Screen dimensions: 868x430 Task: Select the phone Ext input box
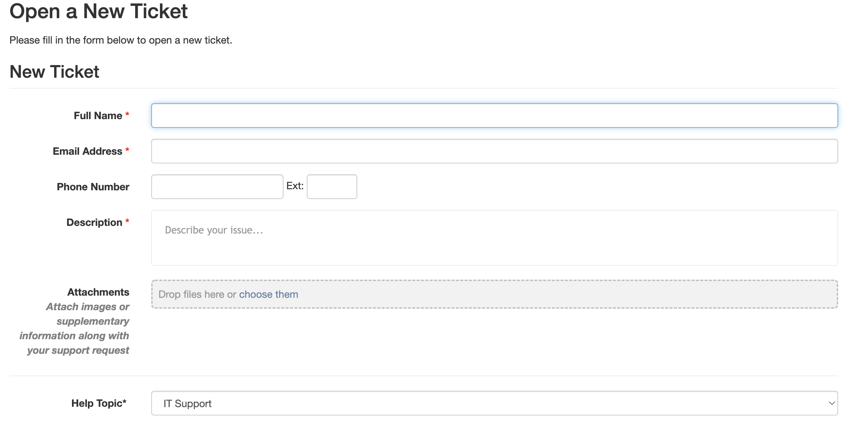332,187
